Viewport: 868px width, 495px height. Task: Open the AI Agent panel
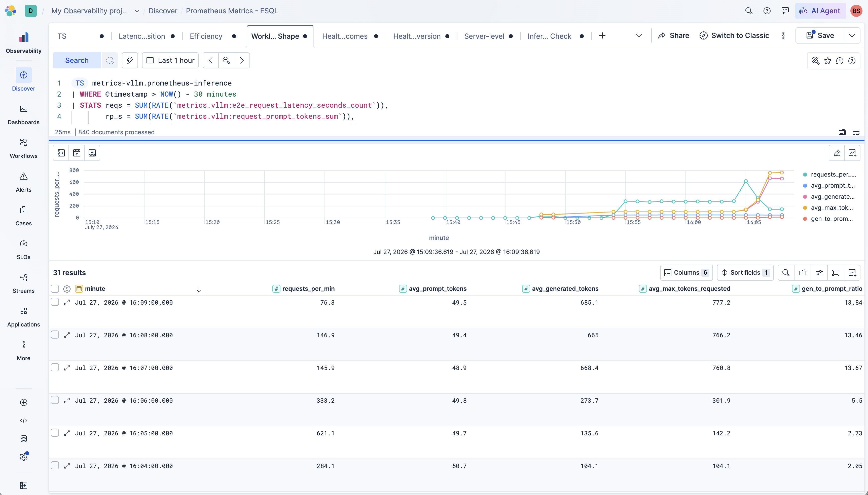pos(820,11)
